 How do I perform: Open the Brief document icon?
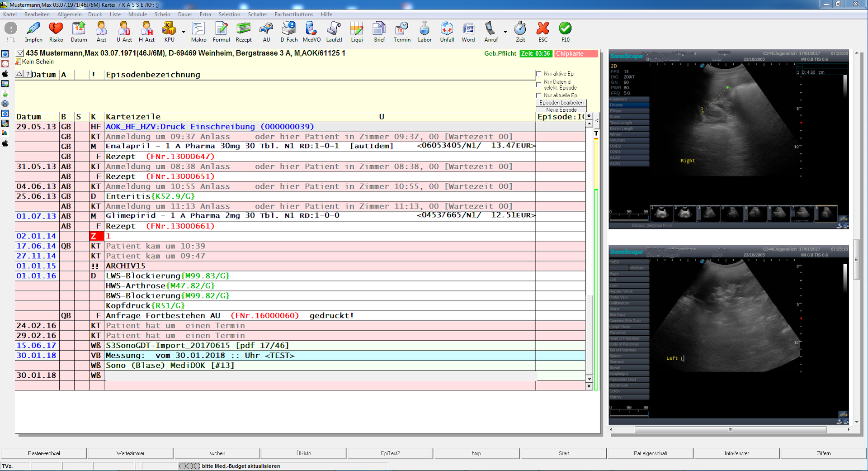pyautogui.click(x=379, y=29)
